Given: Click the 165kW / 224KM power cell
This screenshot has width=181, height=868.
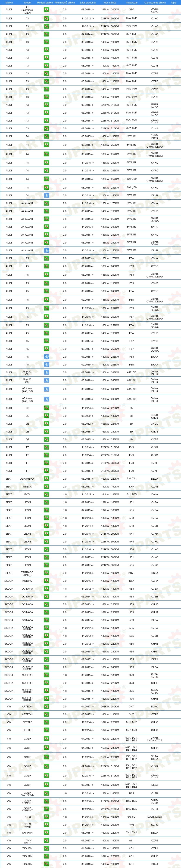Looking at the screenshot, I should (x=110, y=423).
